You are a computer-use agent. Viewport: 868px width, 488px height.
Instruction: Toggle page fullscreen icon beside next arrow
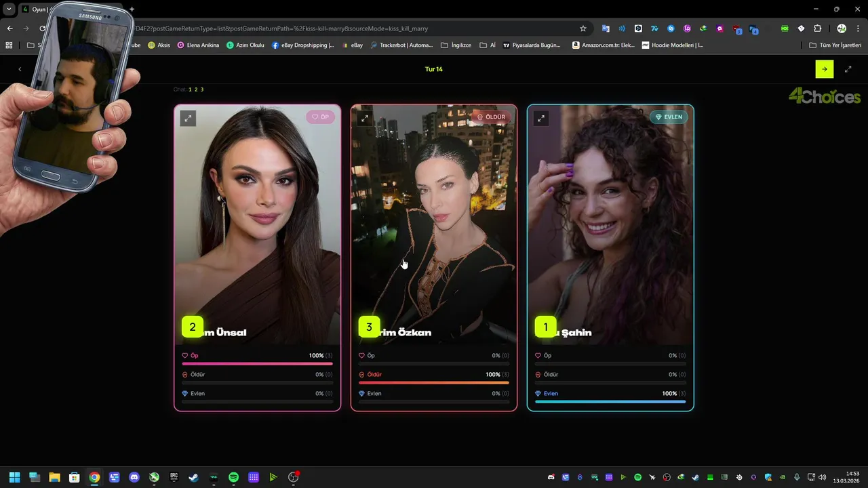(x=848, y=69)
